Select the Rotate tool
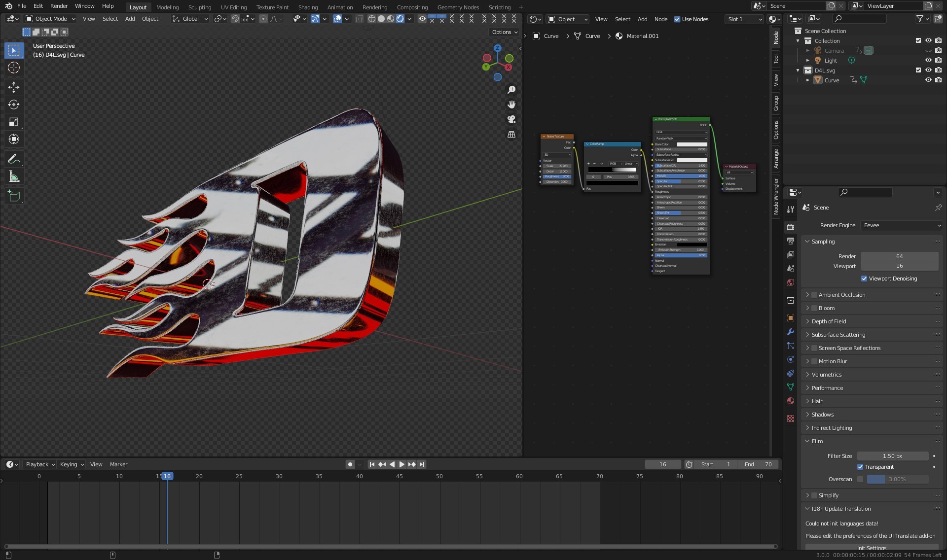The width and height of the screenshot is (947, 560). click(14, 105)
